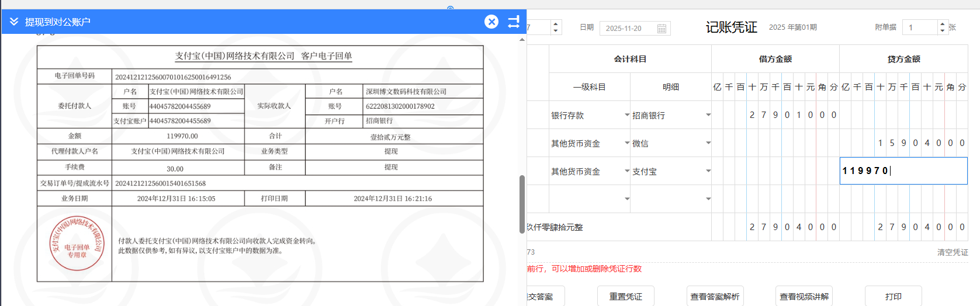Open 查看答案解析
This screenshot has width=980, height=306.
click(x=715, y=297)
